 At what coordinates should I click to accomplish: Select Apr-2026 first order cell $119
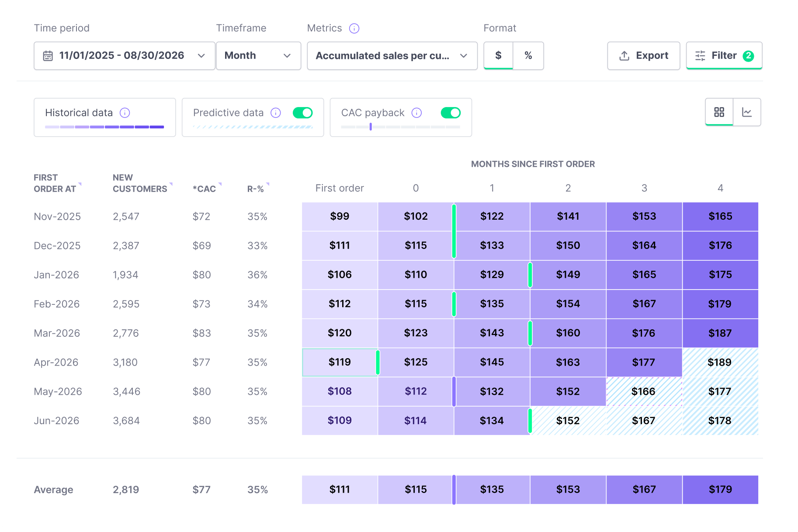click(340, 362)
